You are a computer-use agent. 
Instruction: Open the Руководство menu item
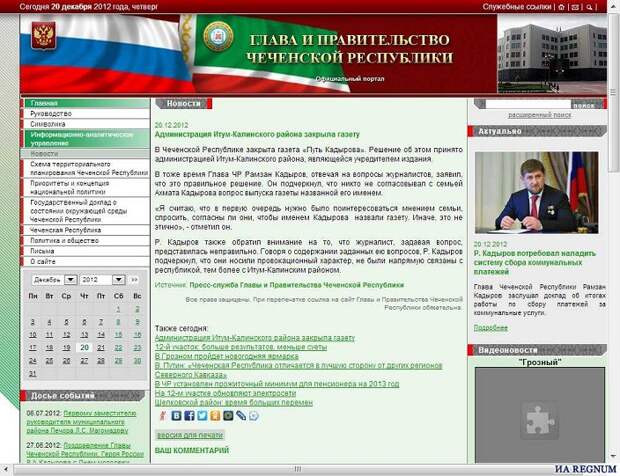click(87, 114)
